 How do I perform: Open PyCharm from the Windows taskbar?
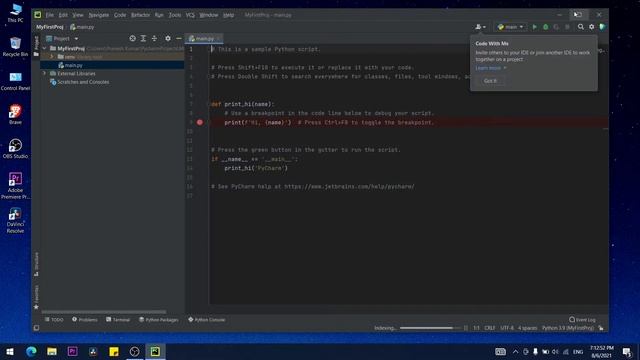(x=155, y=351)
